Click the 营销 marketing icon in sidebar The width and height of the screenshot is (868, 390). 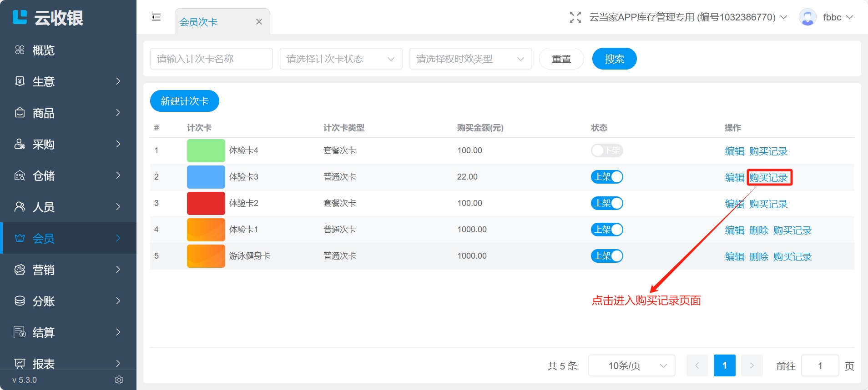(x=20, y=270)
